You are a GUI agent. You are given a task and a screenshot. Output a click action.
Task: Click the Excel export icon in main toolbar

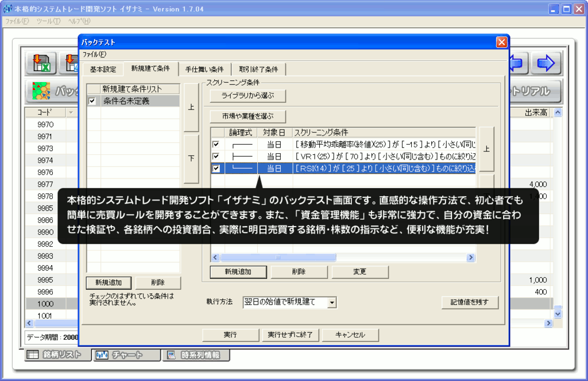click(x=41, y=63)
